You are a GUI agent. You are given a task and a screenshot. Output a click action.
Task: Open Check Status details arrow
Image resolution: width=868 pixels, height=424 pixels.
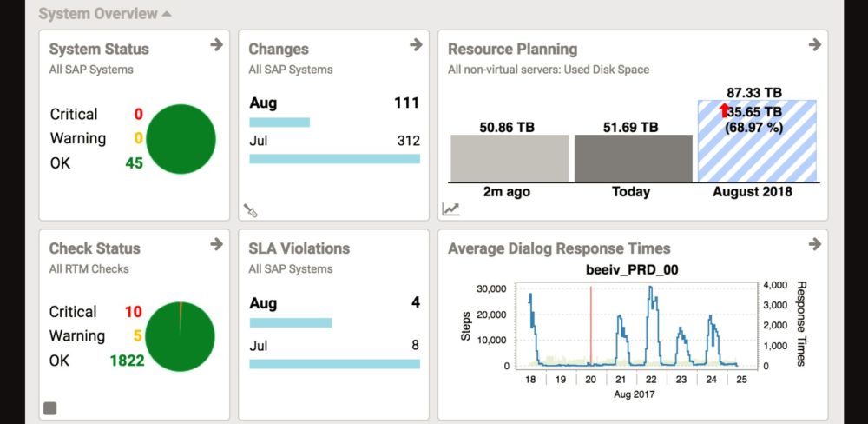pyautogui.click(x=216, y=245)
